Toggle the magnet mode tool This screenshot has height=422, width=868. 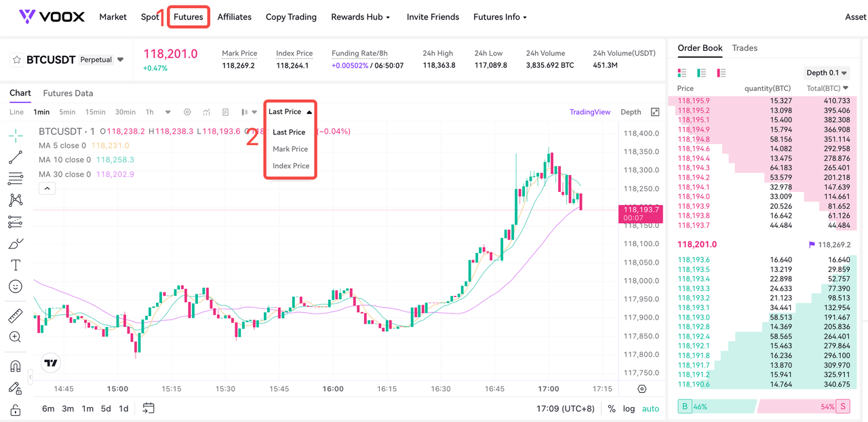click(x=16, y=366)
